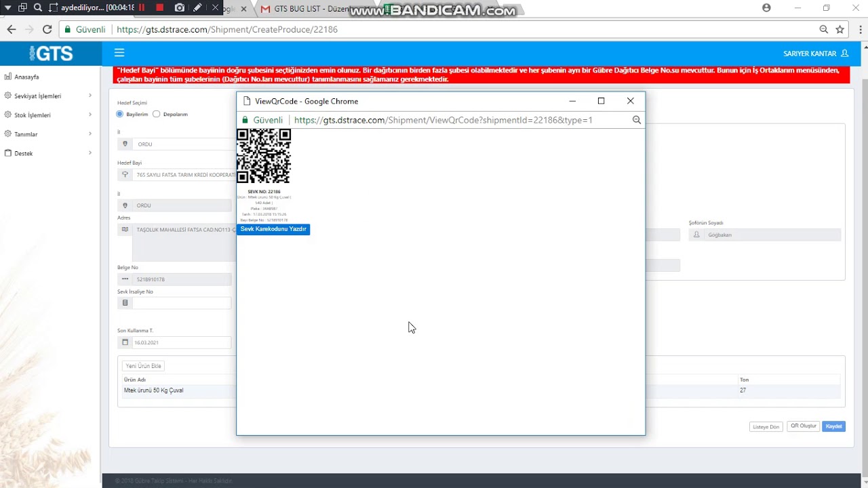The image size is (868, 488).
Task: Reload the GTS page
Action: 47,29
